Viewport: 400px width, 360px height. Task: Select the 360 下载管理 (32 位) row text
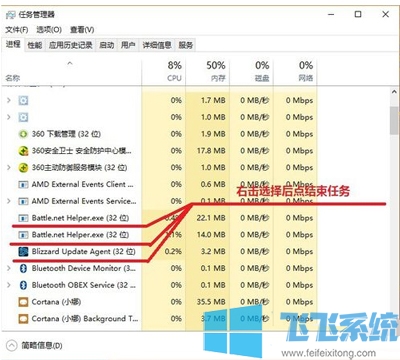coord(66,134)
